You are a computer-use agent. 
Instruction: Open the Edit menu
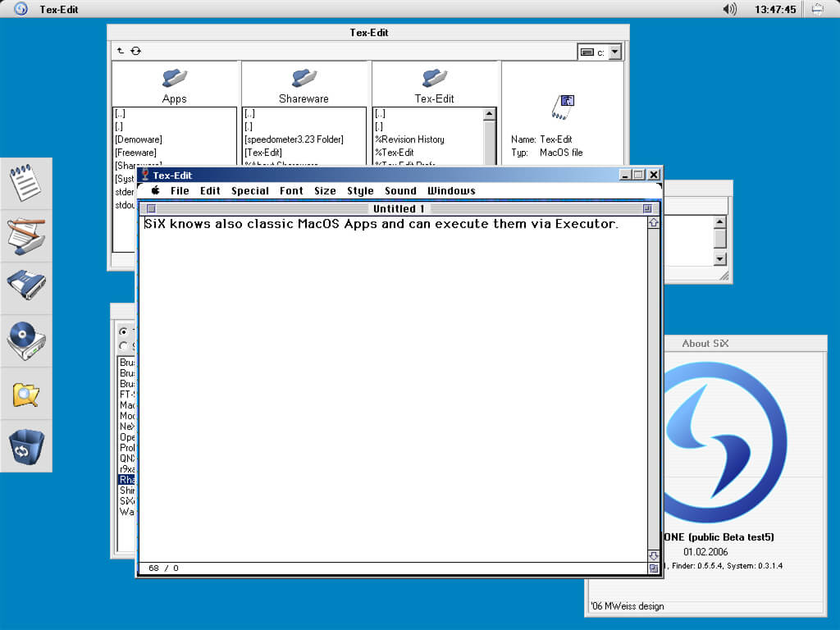210,190
